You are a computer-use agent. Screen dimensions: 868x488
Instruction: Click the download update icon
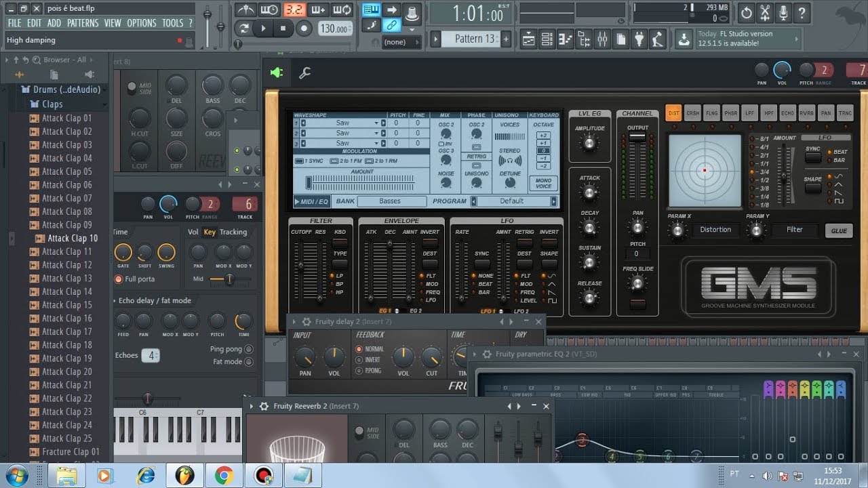(x=684, y=39)
